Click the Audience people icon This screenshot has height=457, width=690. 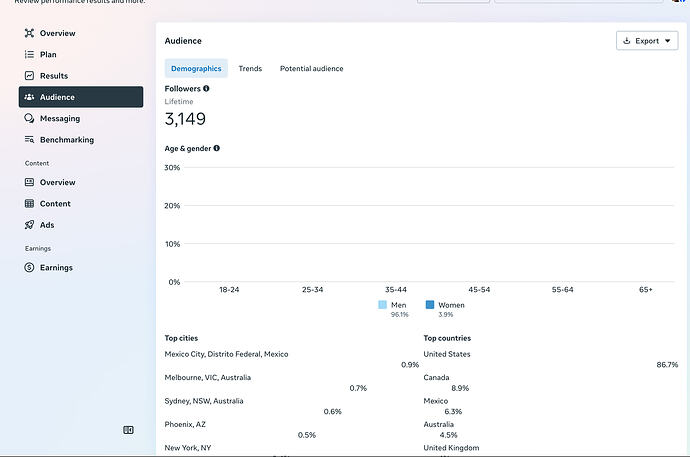point(29,97)
